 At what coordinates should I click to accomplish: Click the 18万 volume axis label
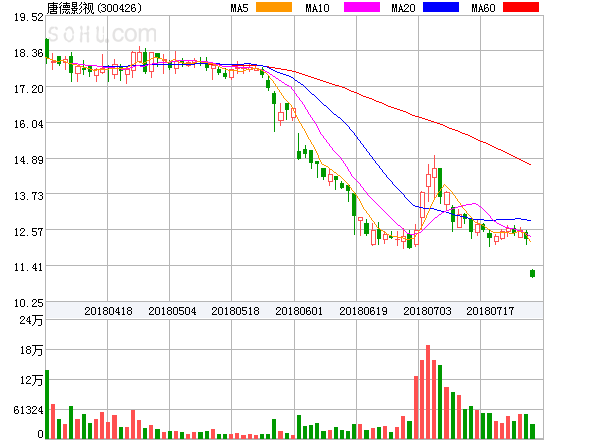pos(31,350)
